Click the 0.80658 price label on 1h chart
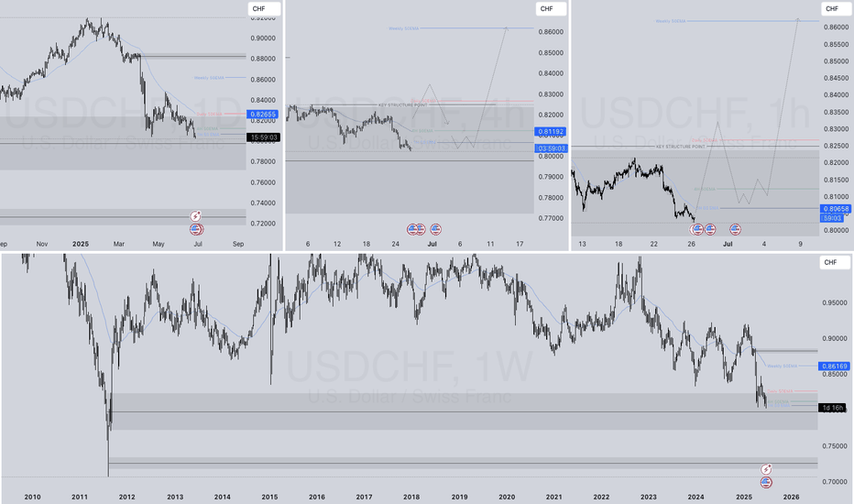 pyautogui.click(x=836, y=209)
